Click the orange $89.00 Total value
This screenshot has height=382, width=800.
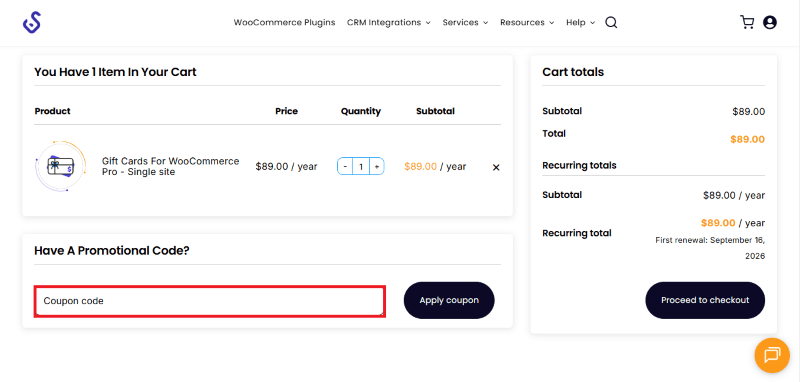coord(747,139)
